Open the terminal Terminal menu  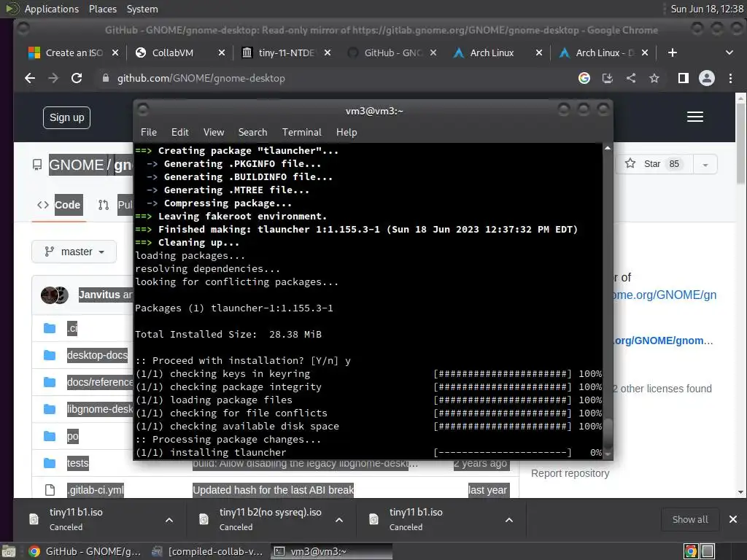(301, 133)
